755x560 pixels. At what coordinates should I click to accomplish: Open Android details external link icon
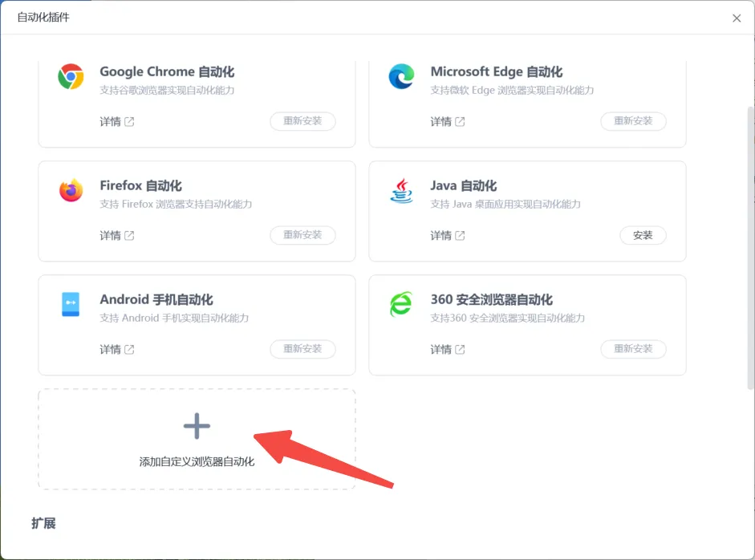click(129, 350)
